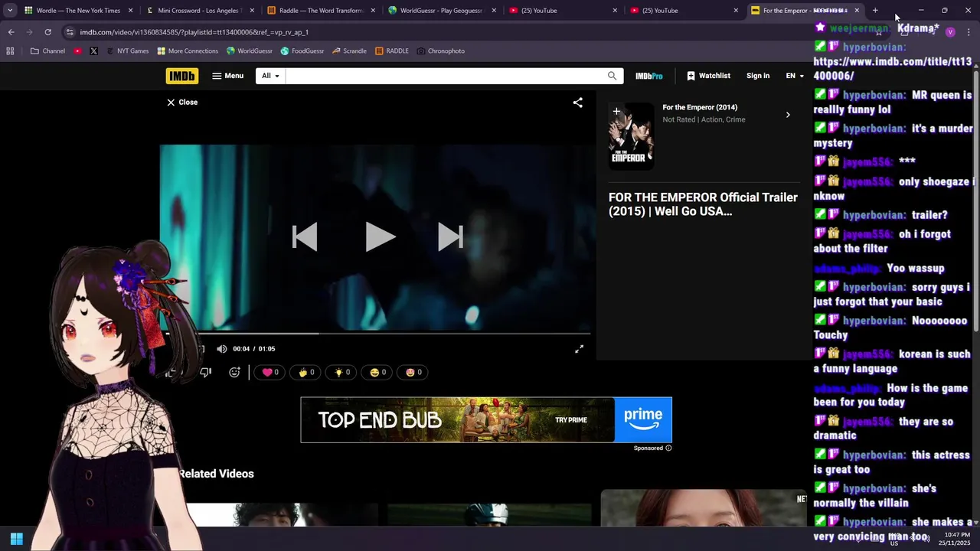Skip to the next video in player

click(x=450, y=237)
